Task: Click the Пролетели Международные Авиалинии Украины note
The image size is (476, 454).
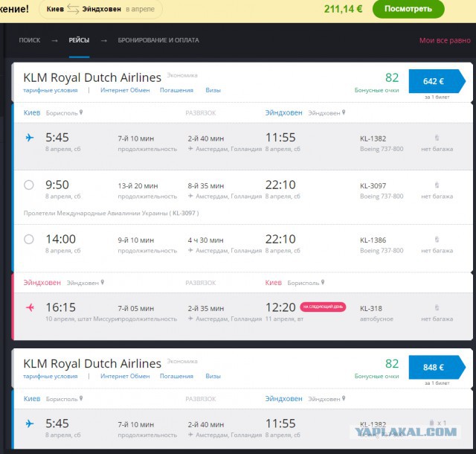Action: (111, 213)
